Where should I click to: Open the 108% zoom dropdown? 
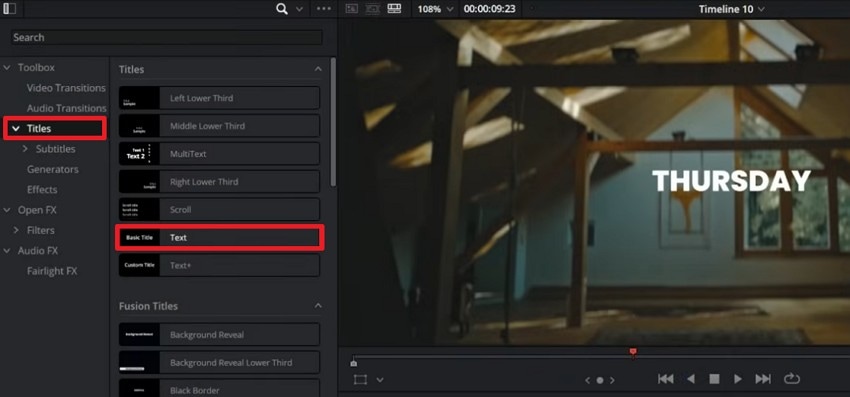436,9
